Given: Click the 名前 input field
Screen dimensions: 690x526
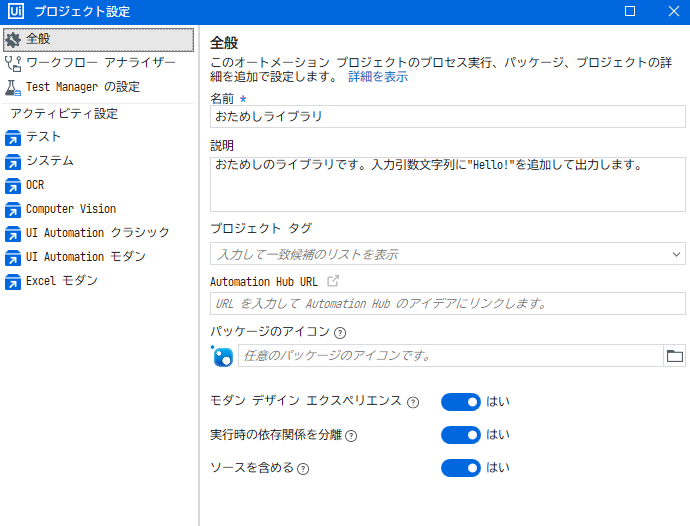Looking at the screenshot, I should (x=448, y=117).
